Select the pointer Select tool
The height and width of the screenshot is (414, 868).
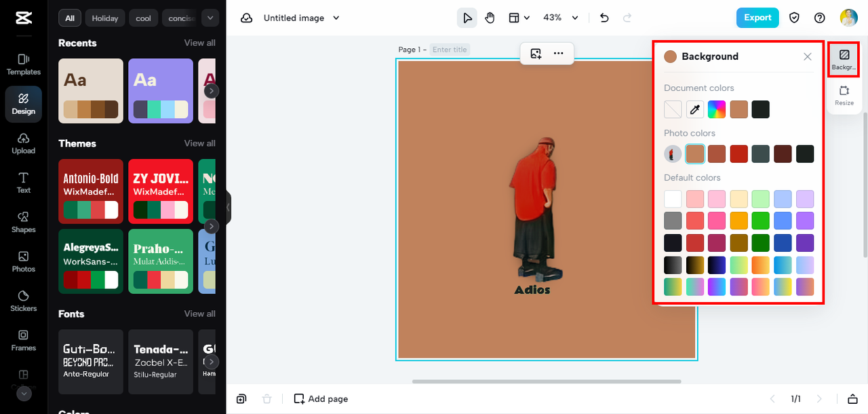click(x=467, y=18)
